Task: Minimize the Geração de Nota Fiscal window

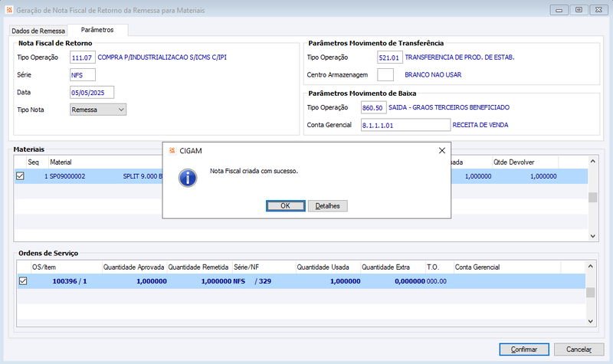Action: (559, 10)
